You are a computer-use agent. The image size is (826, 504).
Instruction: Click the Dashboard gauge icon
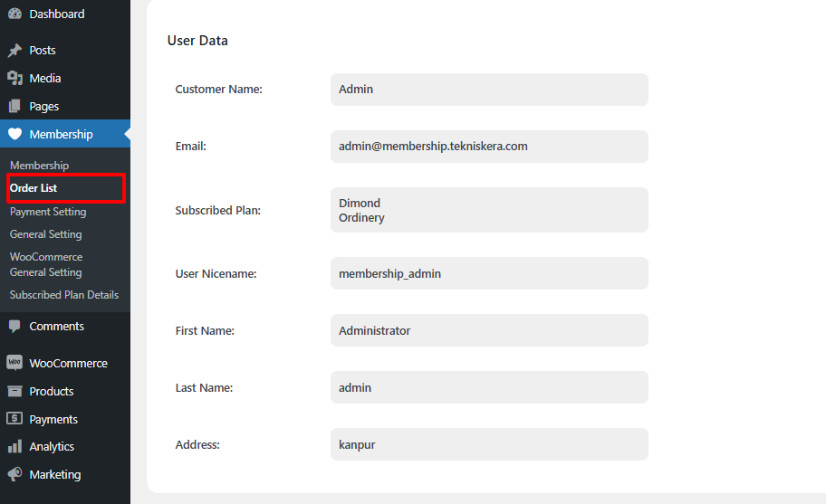(x=14, y=14)
